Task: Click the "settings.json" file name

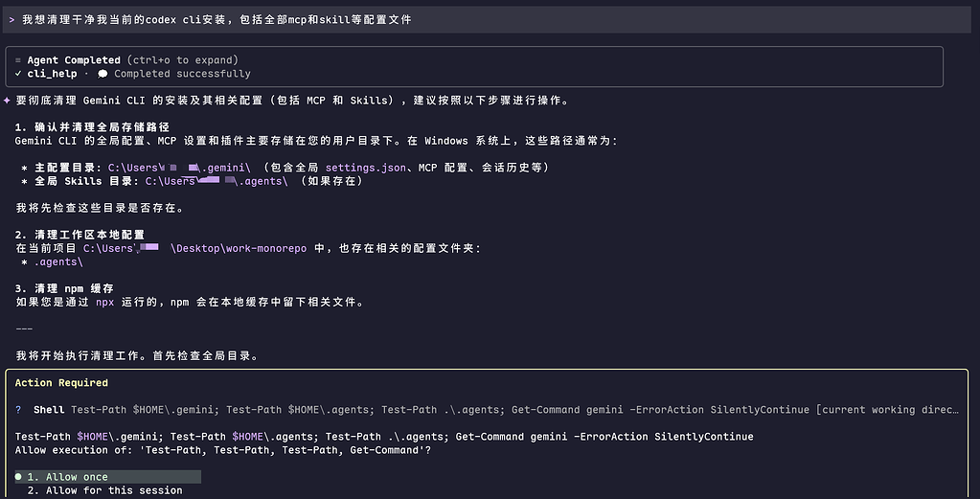Action: click(366, 168)
